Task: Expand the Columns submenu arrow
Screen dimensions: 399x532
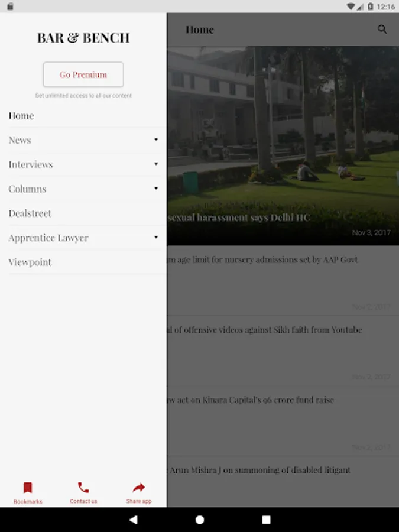Action: pyautogui.click(x=156, y=189)
